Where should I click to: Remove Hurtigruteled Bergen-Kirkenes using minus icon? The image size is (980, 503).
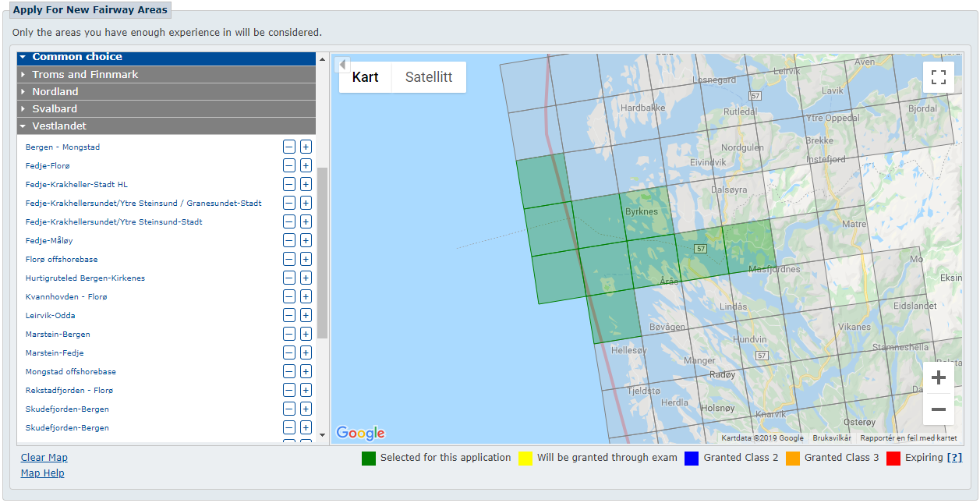(x=289, y=278)
